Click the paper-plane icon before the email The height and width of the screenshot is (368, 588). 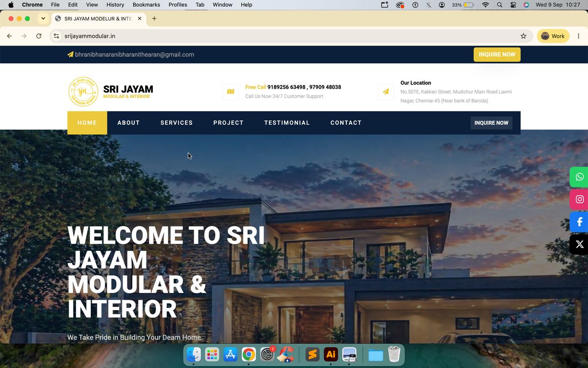70,54
